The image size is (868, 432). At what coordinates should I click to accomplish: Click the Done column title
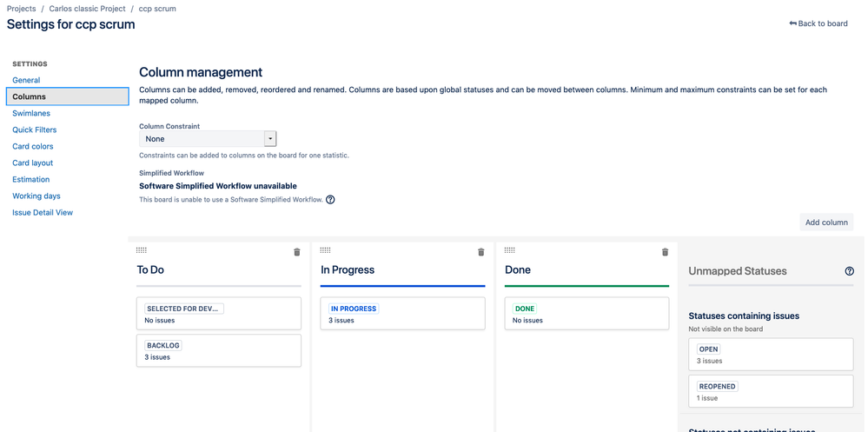tap(518, 270)
